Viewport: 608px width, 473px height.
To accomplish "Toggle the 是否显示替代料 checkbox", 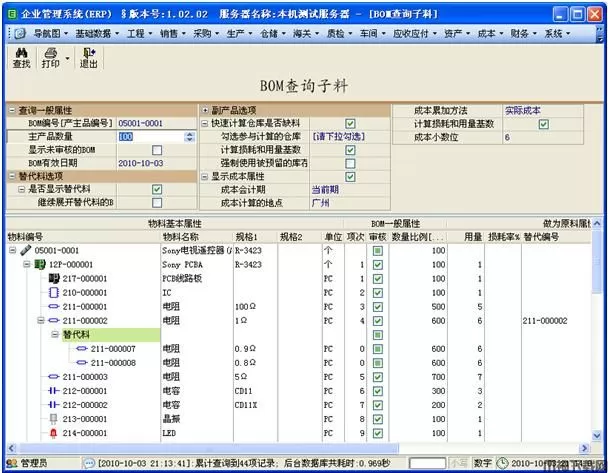I will (x=157, y=188).
